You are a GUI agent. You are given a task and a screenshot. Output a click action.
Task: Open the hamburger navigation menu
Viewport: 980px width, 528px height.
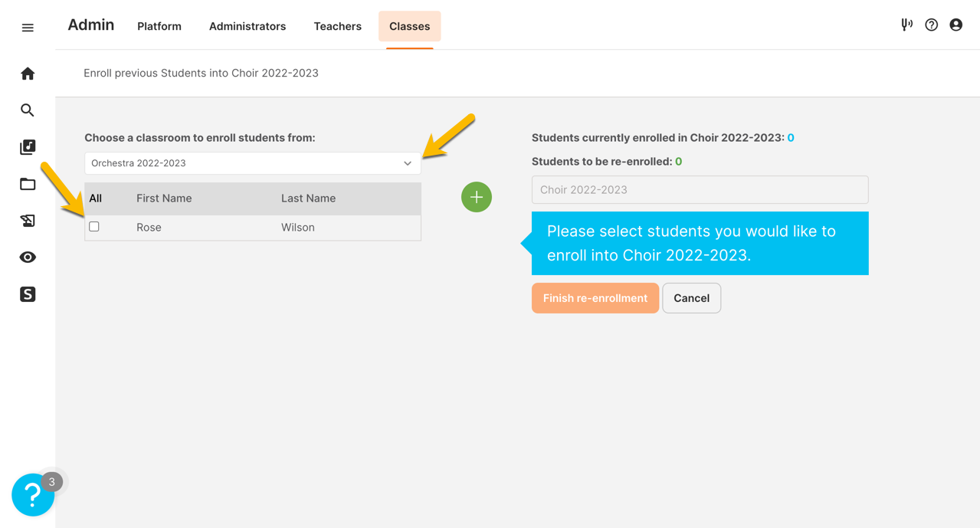[x=28, y=28]
